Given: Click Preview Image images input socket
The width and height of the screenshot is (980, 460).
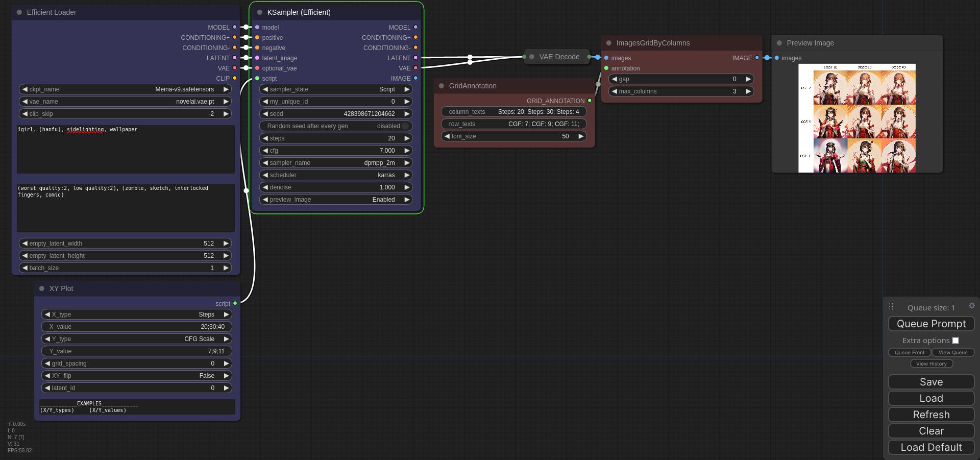Looking at the screenshot, I should point(777,58).
